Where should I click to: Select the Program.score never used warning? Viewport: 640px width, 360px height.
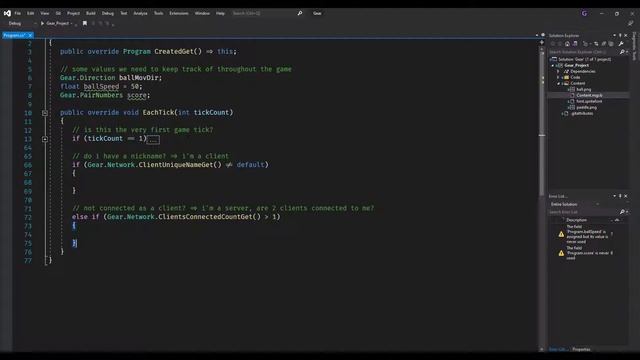[587, 253]
